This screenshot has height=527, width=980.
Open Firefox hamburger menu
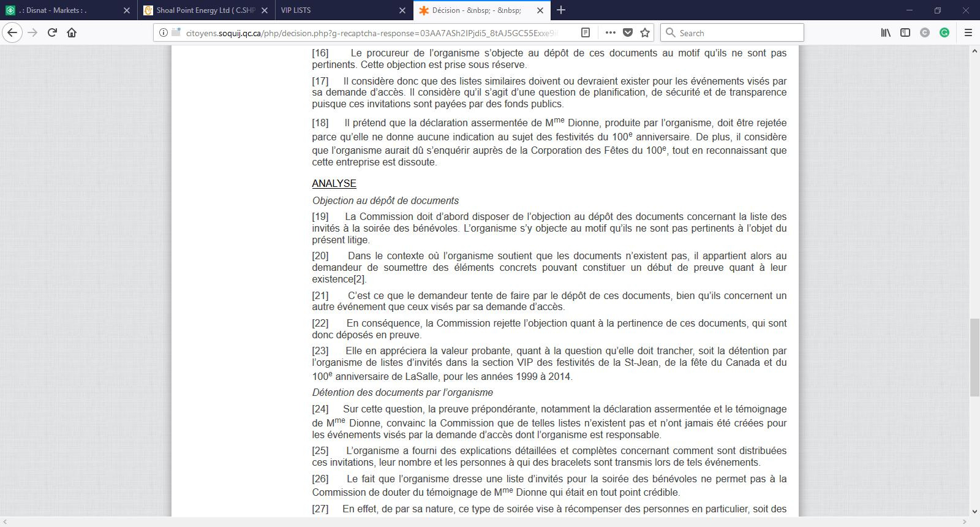(968, 32)
